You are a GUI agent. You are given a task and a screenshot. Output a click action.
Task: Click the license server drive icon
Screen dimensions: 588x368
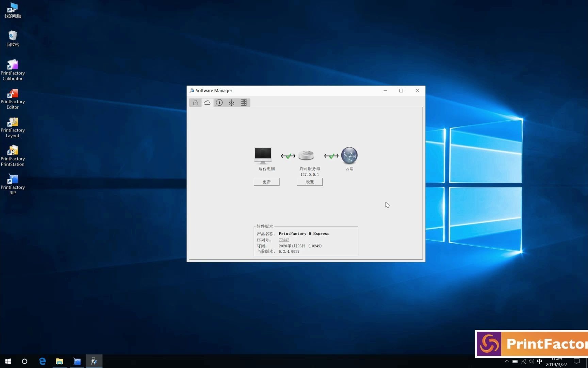[x=306, y=155]
